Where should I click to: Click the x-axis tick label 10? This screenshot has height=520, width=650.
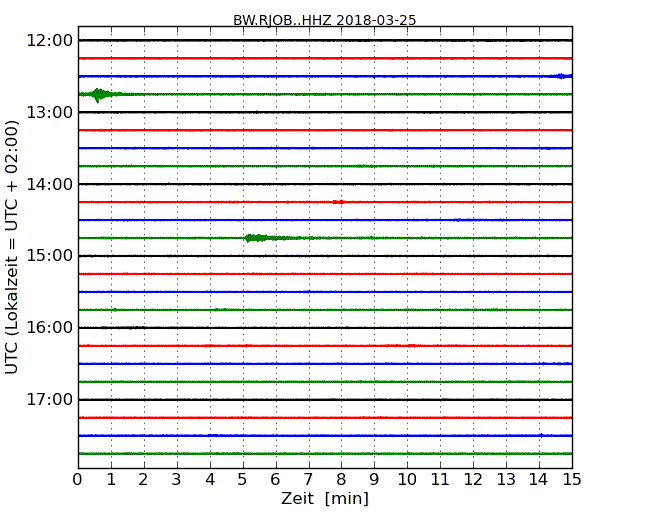[407, 480]
